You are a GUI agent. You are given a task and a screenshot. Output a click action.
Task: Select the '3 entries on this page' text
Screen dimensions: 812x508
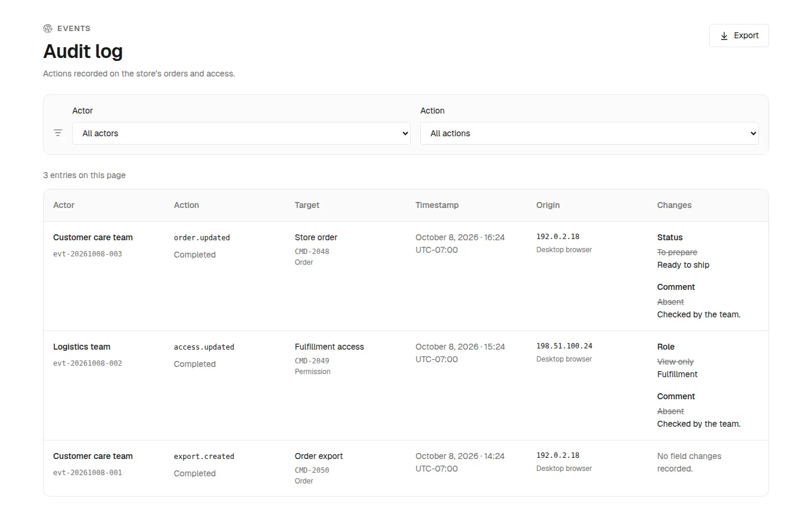coord(84,175)
